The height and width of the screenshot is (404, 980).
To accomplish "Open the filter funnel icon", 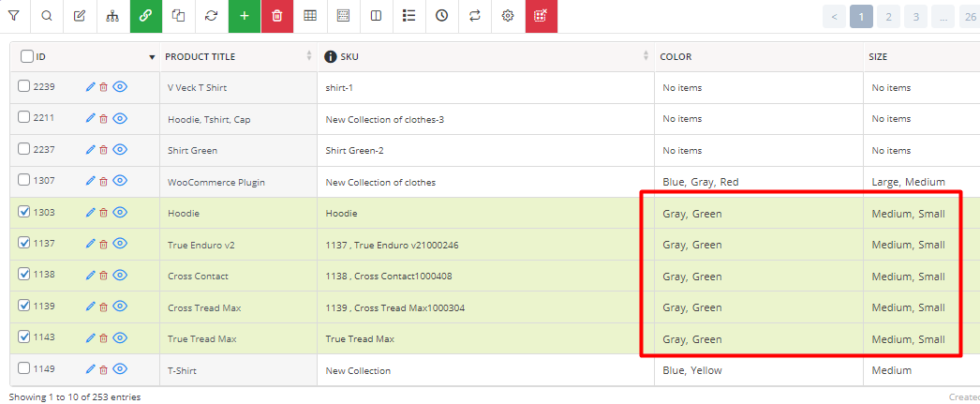I will (14, 16).
